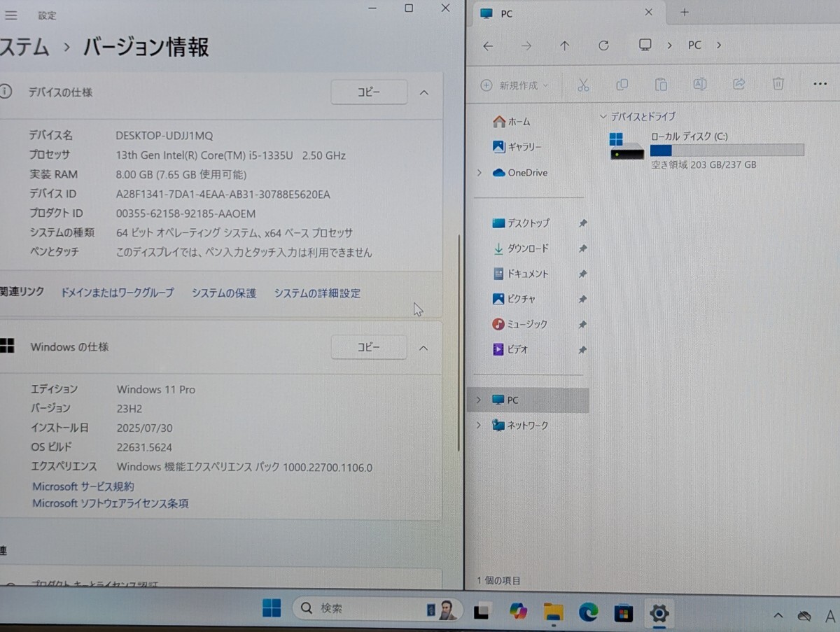Image resolution: width=840 pixels, height=632 pixels.
Task: Copy the selected item in Explorer toolbar
Action: [x=622, y=84]
